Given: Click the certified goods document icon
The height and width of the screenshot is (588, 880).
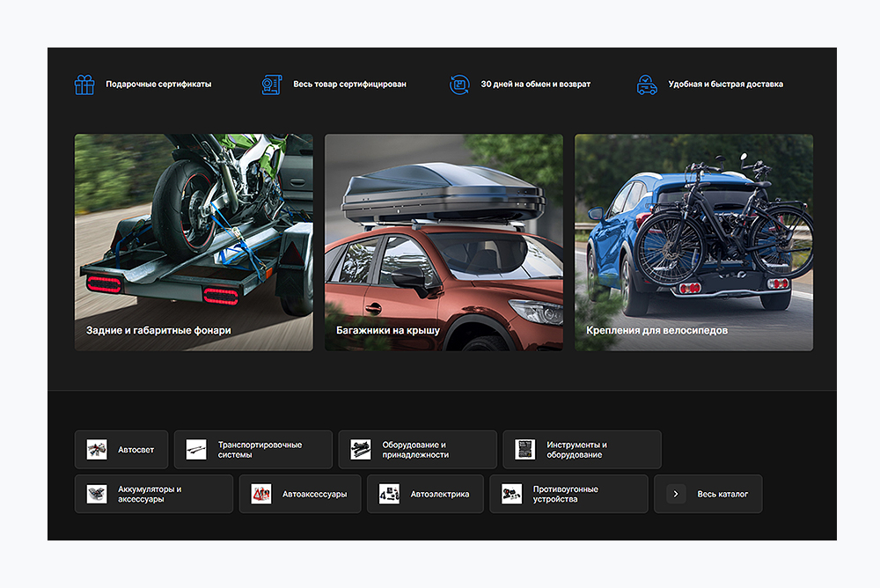Looking at the screenshot, I should 272,85.
